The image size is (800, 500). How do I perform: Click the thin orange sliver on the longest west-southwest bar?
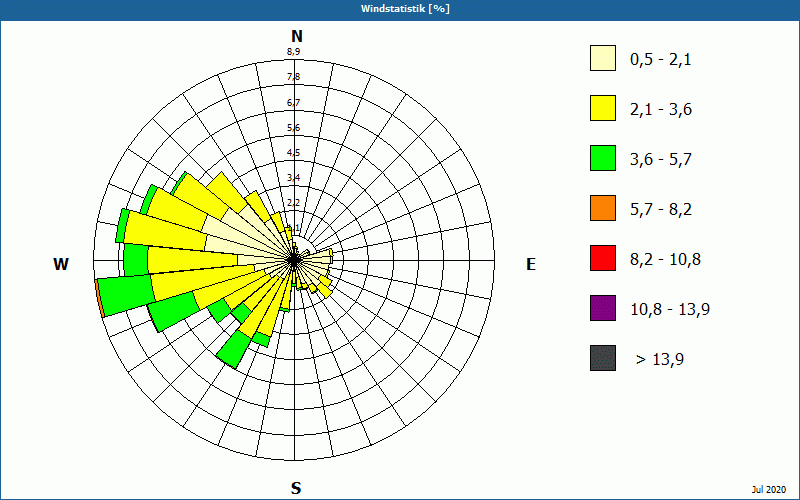[x=99, y=299]
